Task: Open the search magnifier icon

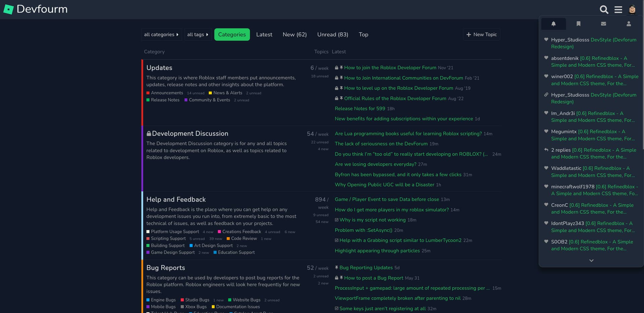Action: click(x=604, y=9)
